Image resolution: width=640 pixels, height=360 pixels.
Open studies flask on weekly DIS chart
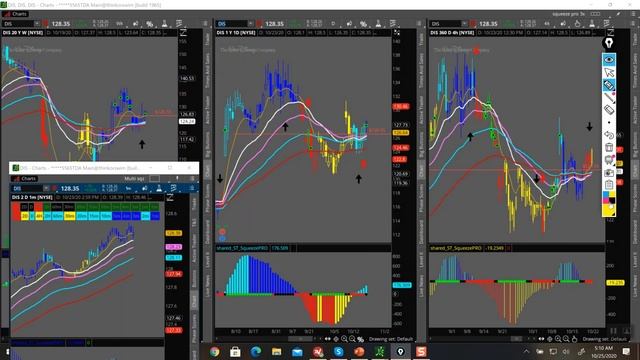click(164, 24)
